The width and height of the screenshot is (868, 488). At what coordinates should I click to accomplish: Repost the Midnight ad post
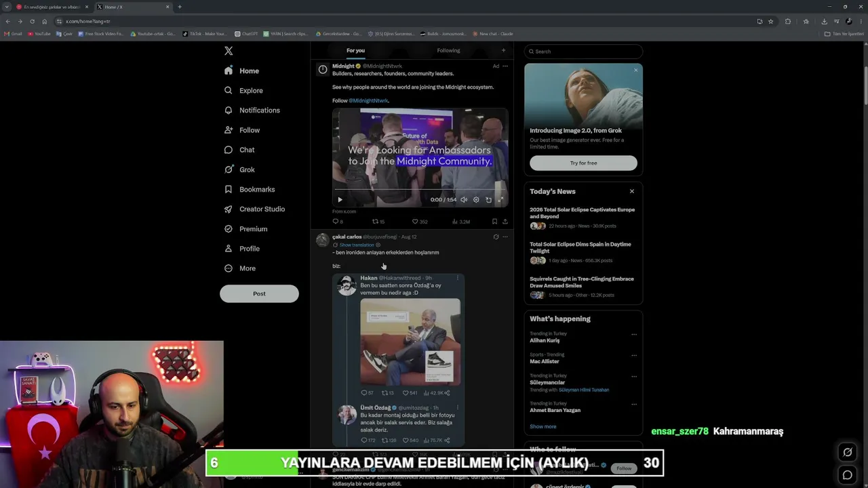(x=378, y=222)
